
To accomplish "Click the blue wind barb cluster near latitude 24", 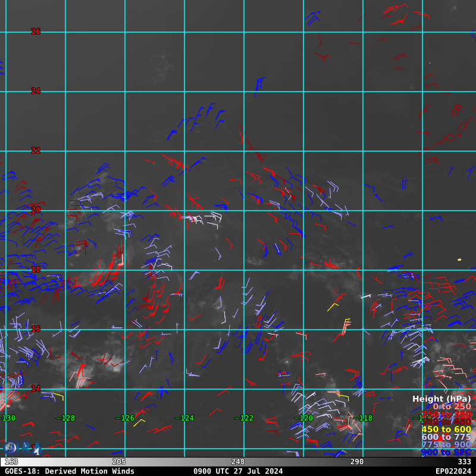I will pyautogui.click(x=258, y=85).
